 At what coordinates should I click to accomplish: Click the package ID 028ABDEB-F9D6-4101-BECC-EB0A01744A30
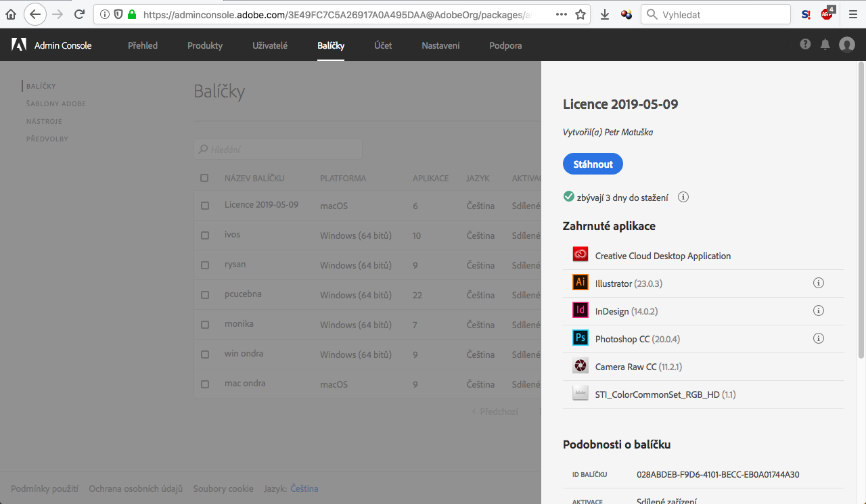pyautogui.click(x=718, y=474)
